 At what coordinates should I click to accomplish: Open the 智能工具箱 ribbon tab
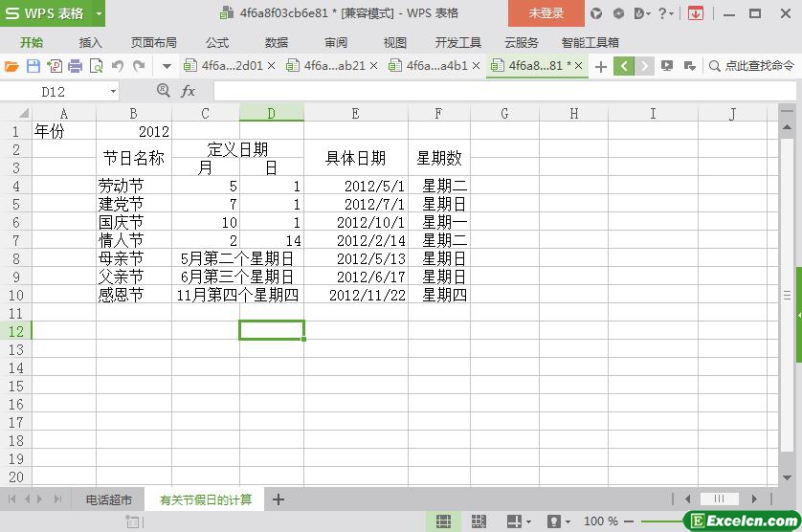point(590,42)
